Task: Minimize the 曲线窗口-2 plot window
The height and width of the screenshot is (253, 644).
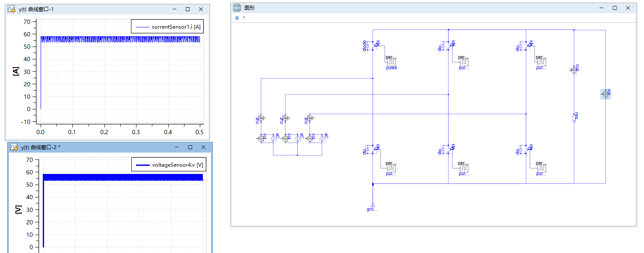Action: [x=177, y=147]
